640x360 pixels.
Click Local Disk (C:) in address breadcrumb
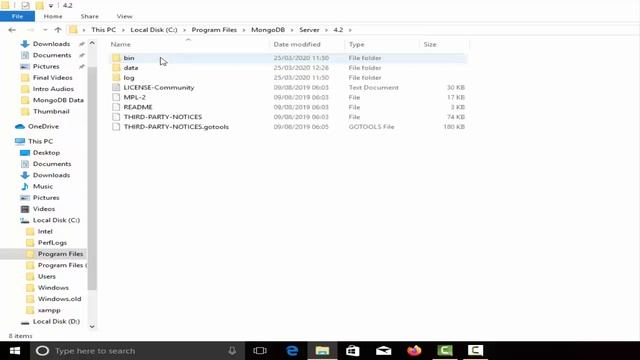(x=154, y=30)
